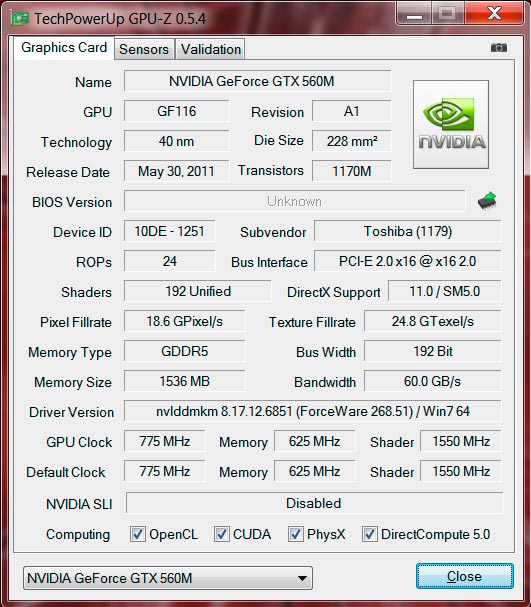Click the Bus Width value 192 Bit
Image resolution: width=531 pixels, height=607 pixels.
[x=433, y=351]
